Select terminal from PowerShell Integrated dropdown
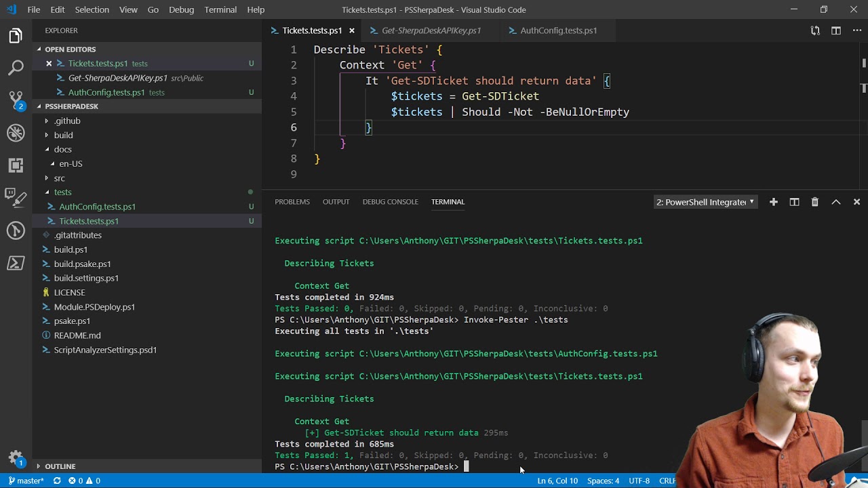The image size is (868, 488). pyautogui.click(x=705, y=202)
